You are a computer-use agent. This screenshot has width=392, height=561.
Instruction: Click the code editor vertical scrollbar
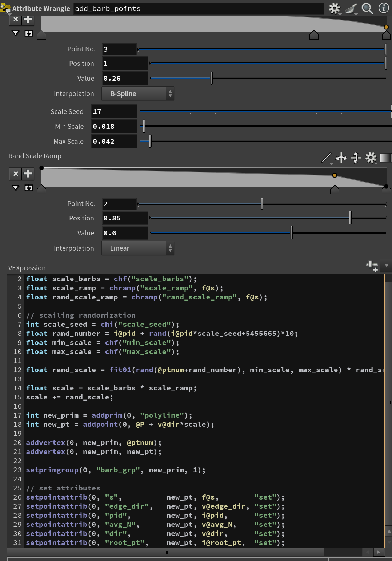(x=388, y=404)
